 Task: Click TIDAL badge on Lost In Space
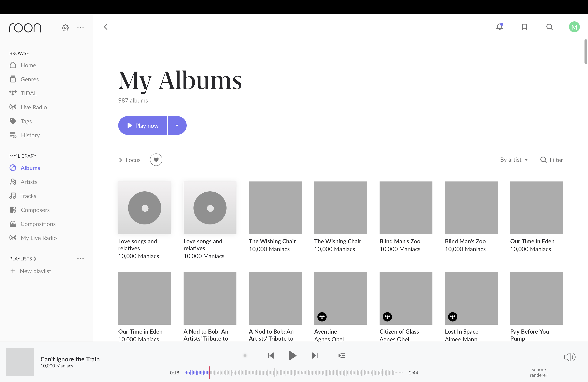(452, 317)
